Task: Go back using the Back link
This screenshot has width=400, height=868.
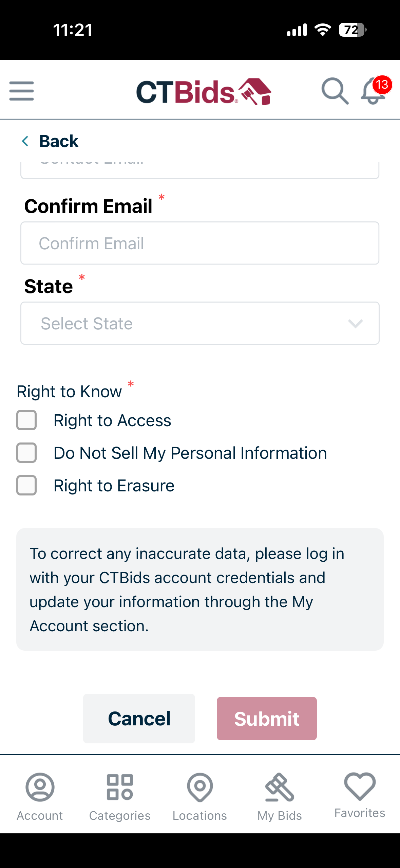Action: coord(58,141)
